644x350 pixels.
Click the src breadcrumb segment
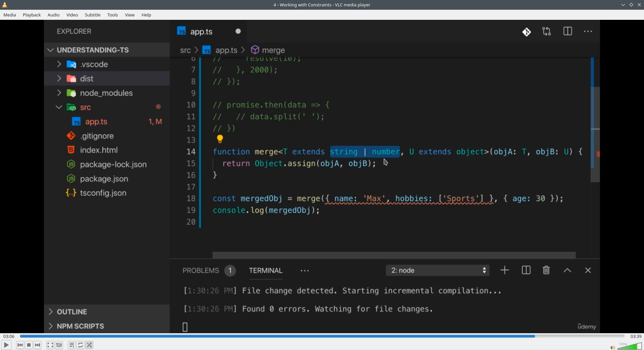pos(185,50)
